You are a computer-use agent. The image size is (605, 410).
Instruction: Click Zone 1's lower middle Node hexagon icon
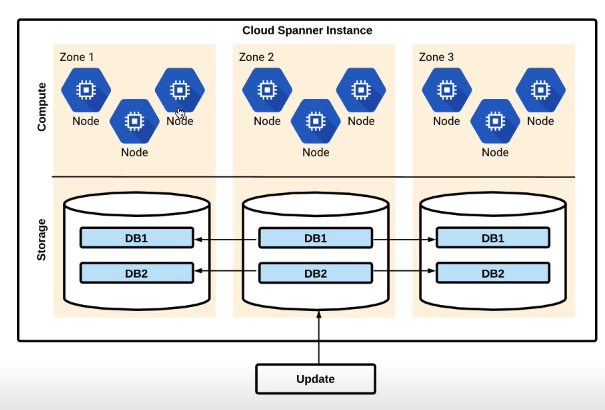click(x=135, y=121)
